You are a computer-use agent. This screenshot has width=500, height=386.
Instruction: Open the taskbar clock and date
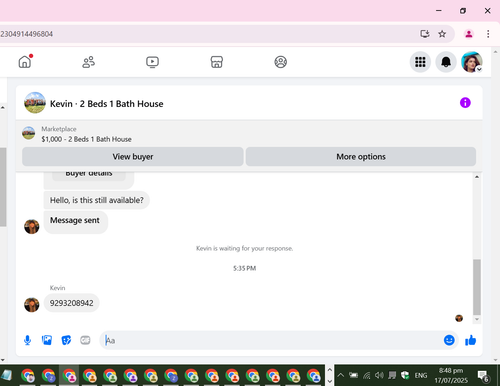pyautogui.click(x=451, y=375)
